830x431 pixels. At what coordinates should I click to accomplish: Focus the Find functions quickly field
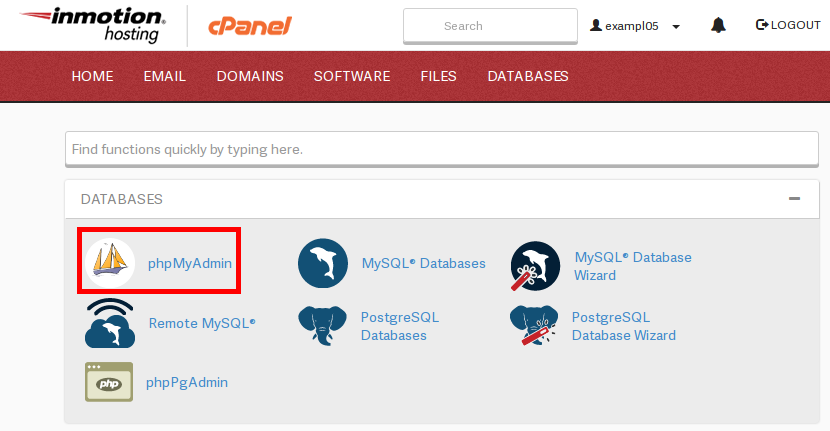click(x=442, y=149)
